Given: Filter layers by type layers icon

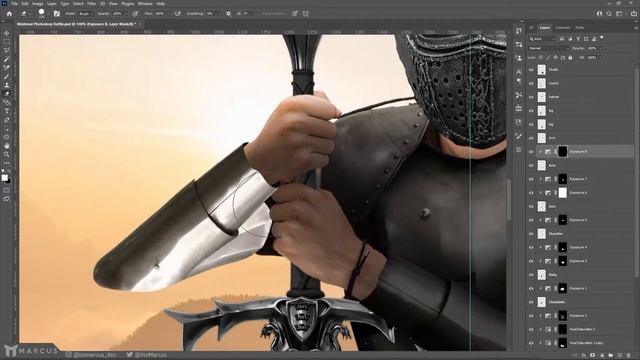Looking at the screenshot, I should pos(578,39).
